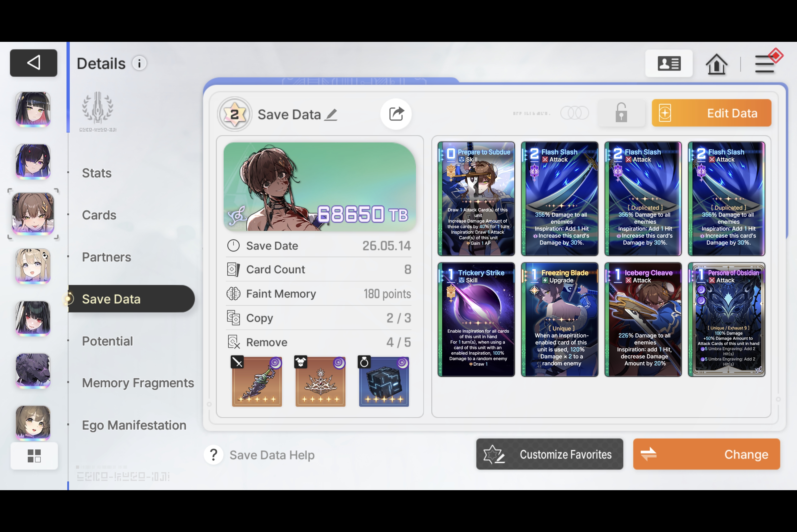Click the share save data icon
Image resolution: width=797 pixels, height=532 pixels.
pyautogui.click(x=396, y=114)
